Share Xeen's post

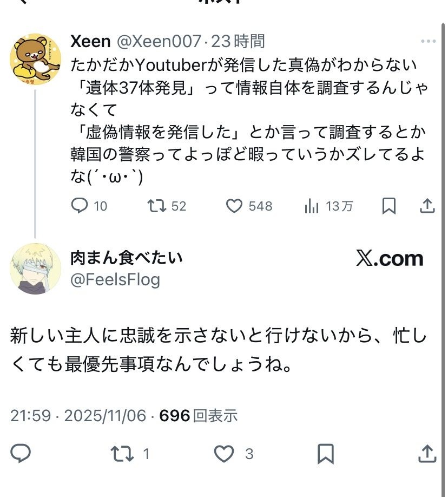click(427, 206)
